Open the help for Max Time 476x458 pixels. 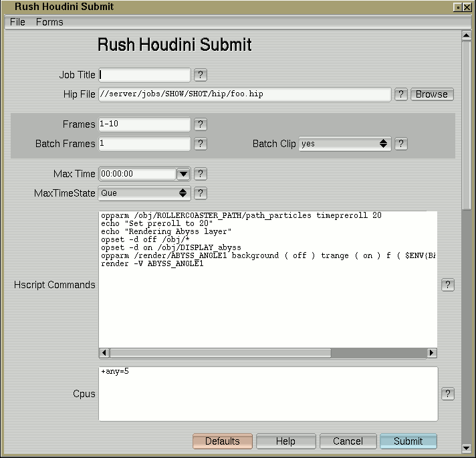tap(201, 174)
